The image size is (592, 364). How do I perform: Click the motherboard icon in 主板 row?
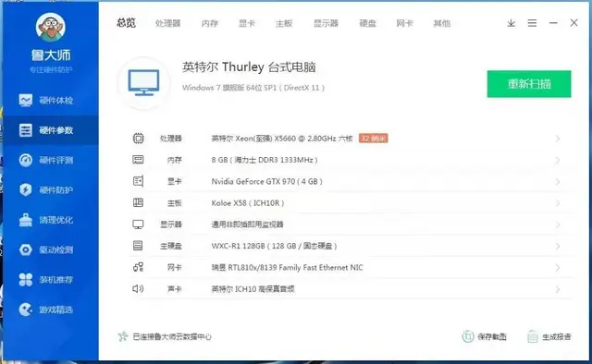pyautogui.click(x=138, y=203)
